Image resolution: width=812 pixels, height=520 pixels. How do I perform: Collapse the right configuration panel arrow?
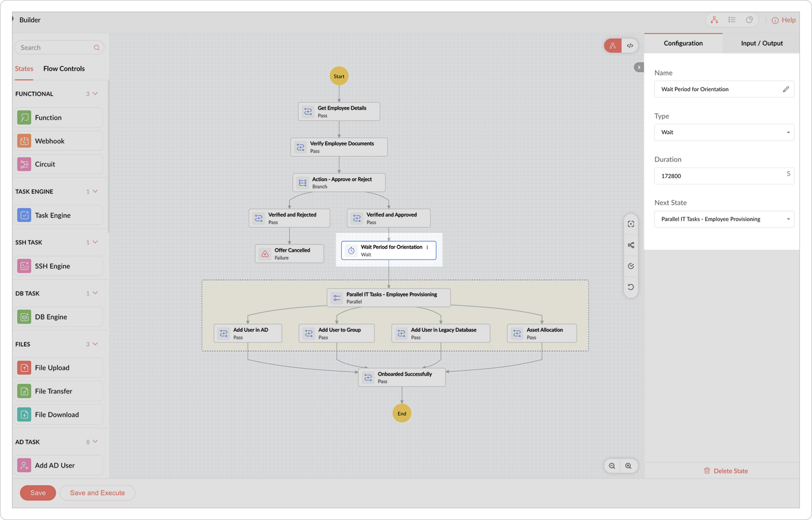pos(639,67)
